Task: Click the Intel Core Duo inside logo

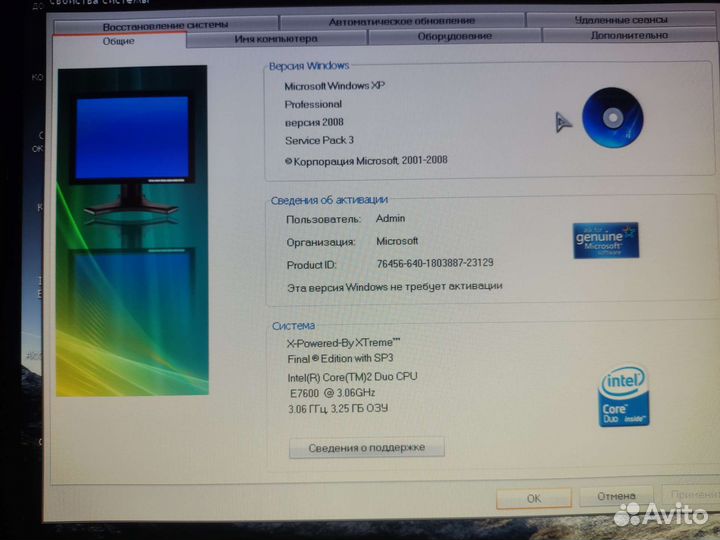Action: click(x=624, y=396)
